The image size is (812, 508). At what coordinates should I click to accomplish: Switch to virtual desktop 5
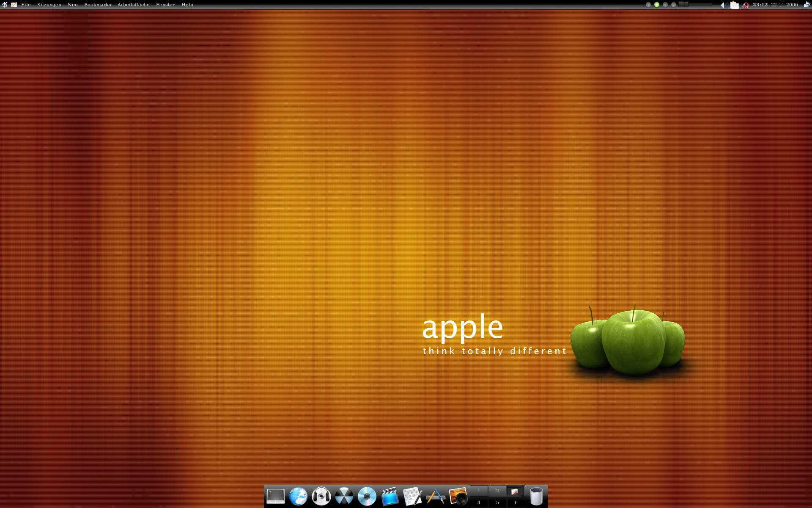coord(497,502)
